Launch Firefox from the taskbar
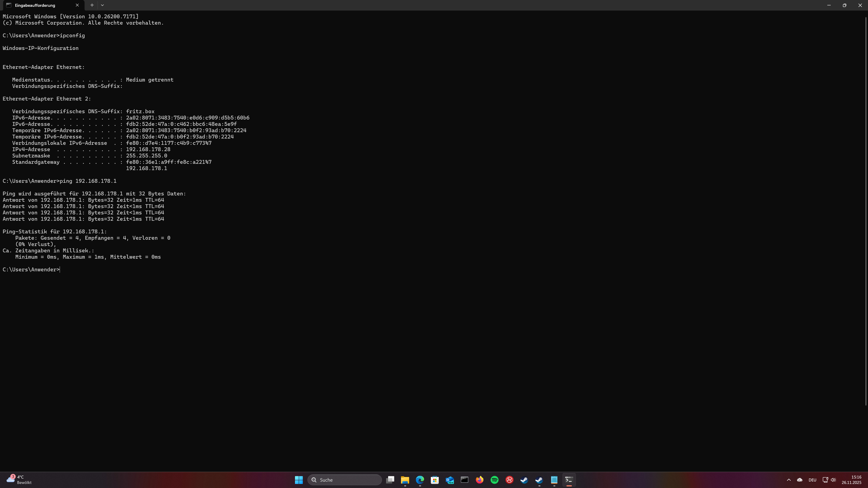Image resolution: width=868 pixels, height=488 pixels. tap(479, 480)
